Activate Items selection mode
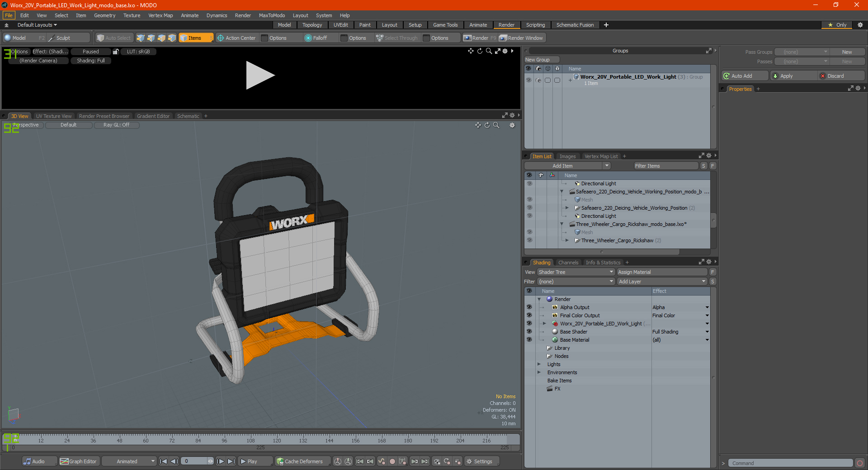The width and height of the screenshot is (868, 470). 196,38
